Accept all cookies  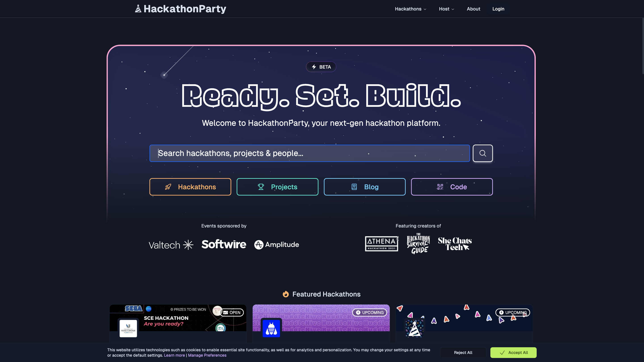click(x=513, y=352)
